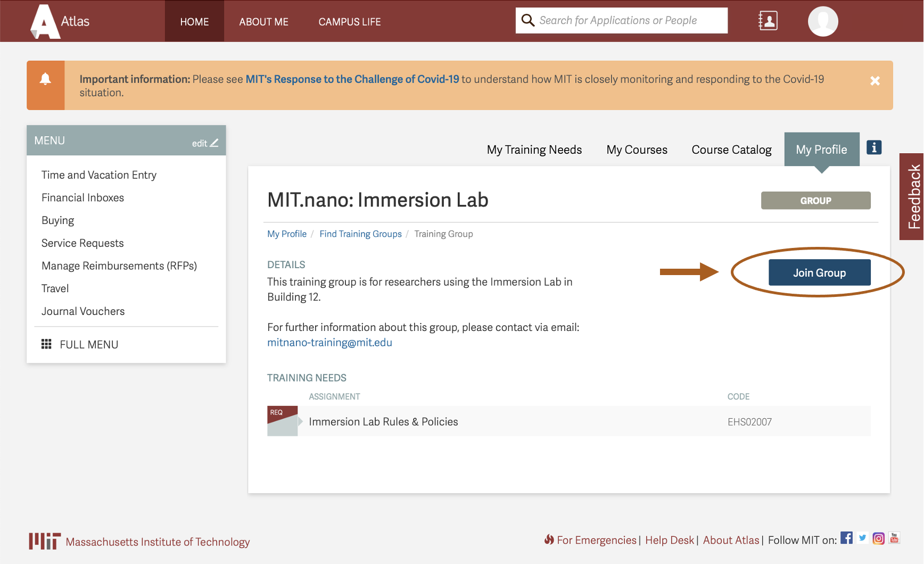Switch to My Courses tab
This screenshot has height=564, width=924.
tap(637, 150)
